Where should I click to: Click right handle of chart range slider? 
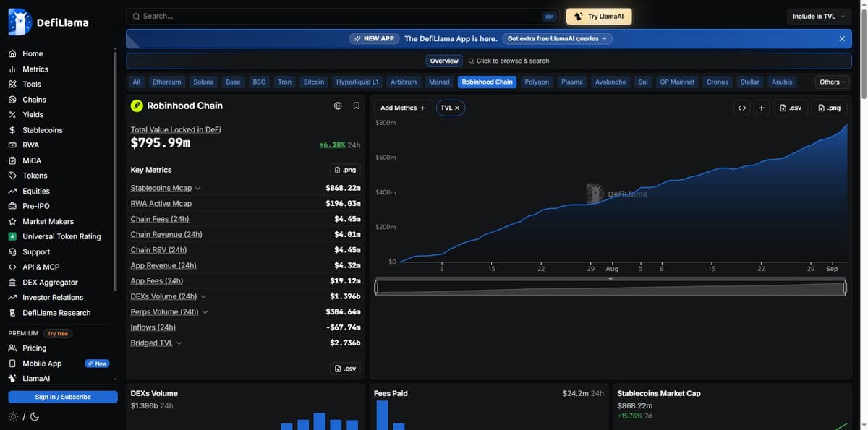[x=845, y=288]
